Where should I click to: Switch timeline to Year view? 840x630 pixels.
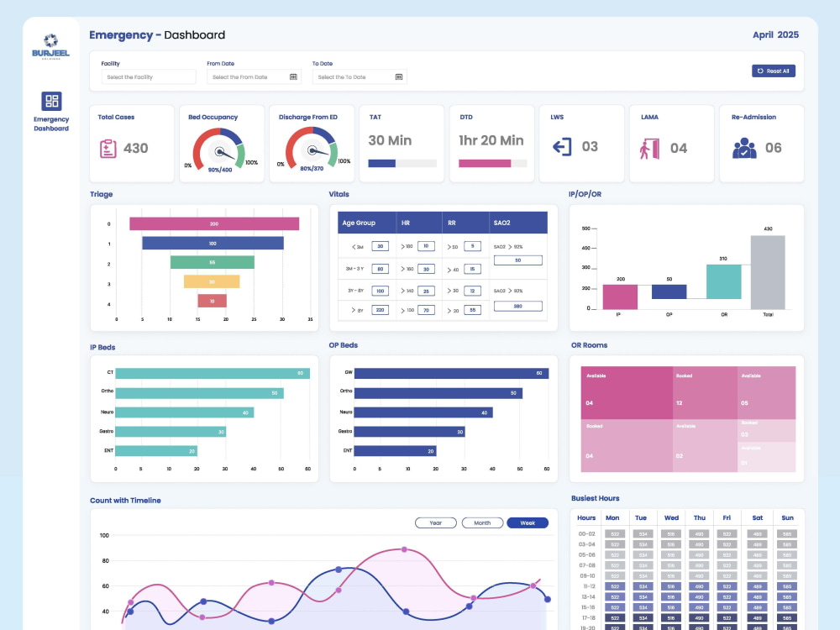tap(435, 522)
